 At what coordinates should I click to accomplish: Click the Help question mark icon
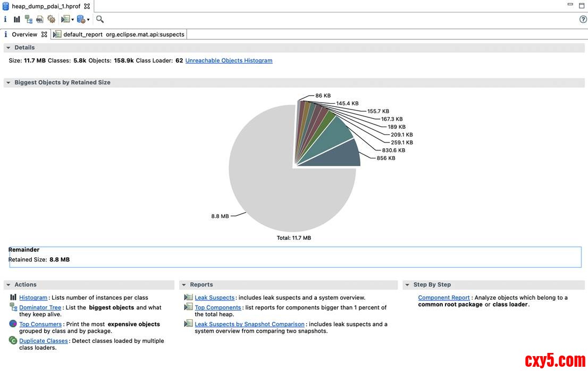583,19
